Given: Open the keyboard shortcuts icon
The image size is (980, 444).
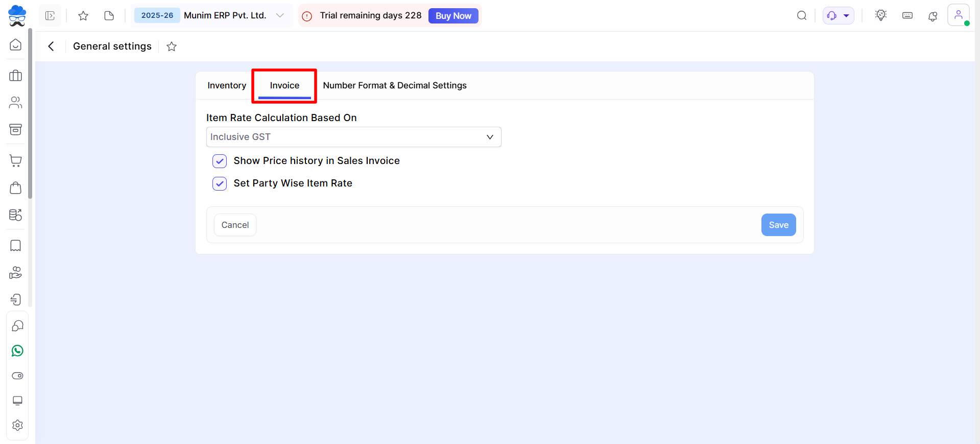Looking at the screenshot, I should (x=907, y=16).
